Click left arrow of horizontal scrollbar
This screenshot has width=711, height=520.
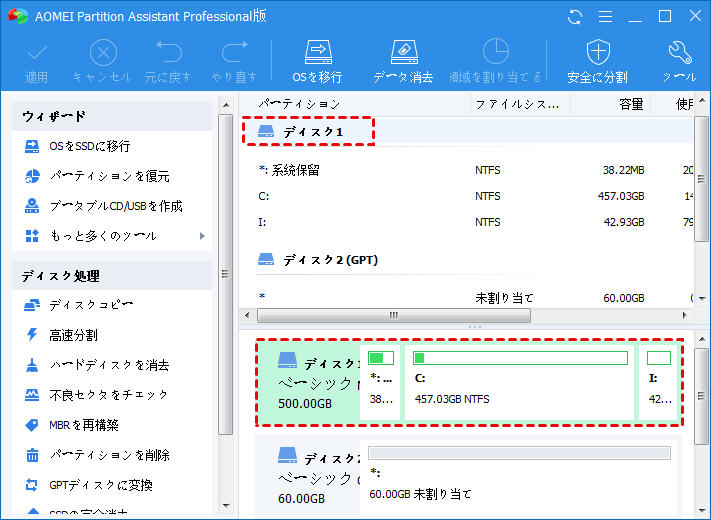tap(247, 315)
